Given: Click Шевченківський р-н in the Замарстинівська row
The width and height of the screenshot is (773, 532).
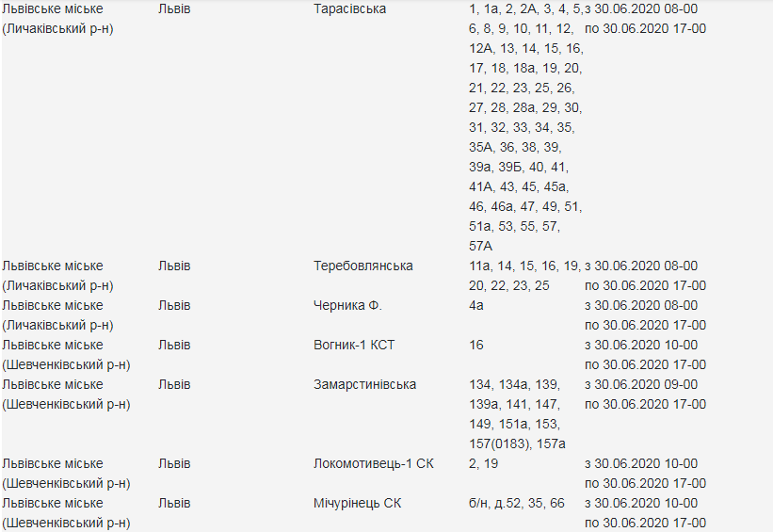Looking at the screenshot, I should pyautogui.click(x=66, y=404).
